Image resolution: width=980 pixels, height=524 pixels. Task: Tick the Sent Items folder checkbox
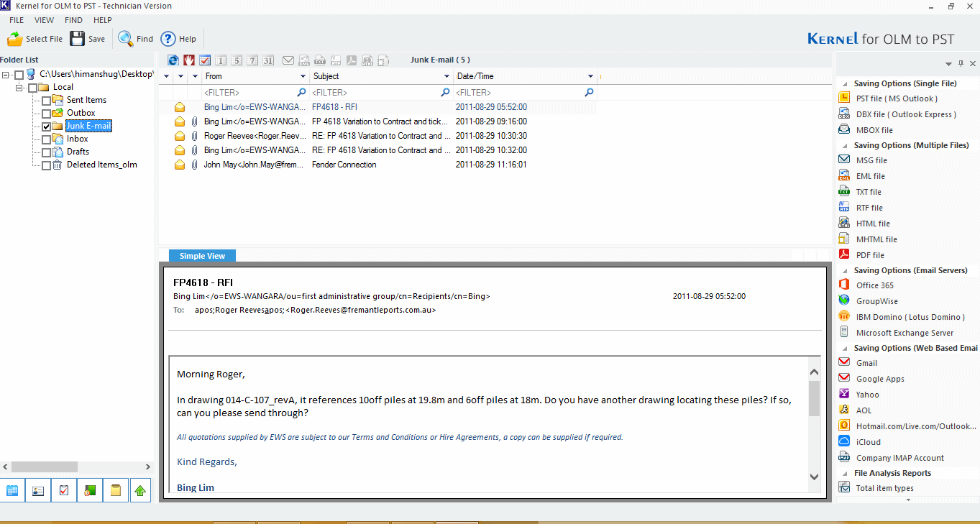tap(46, 101)
